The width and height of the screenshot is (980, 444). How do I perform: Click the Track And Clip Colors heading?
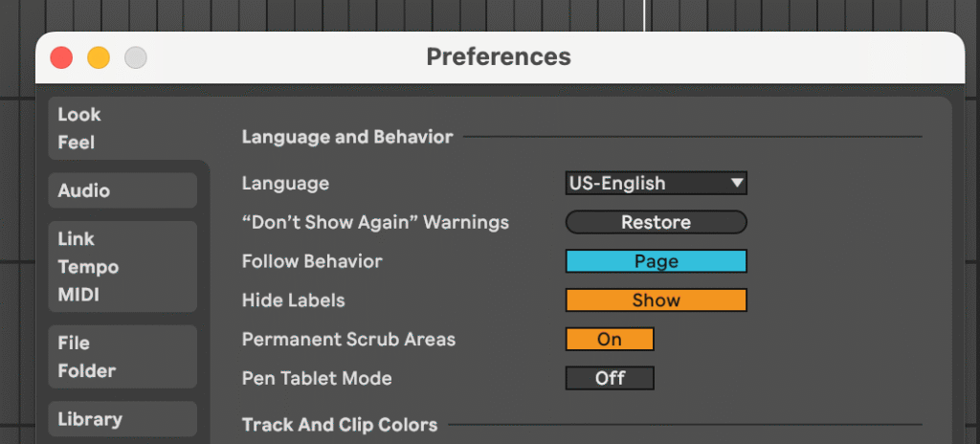340,424
